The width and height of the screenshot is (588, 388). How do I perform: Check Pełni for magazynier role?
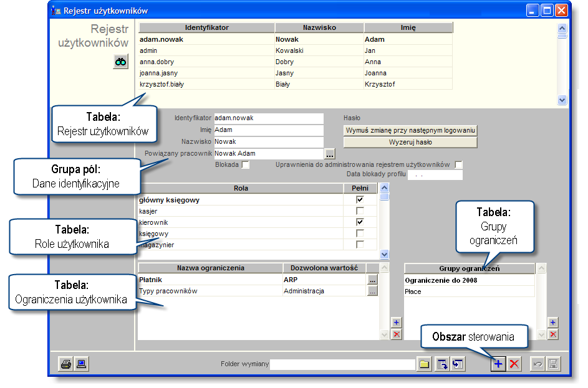tap(360, 245)
